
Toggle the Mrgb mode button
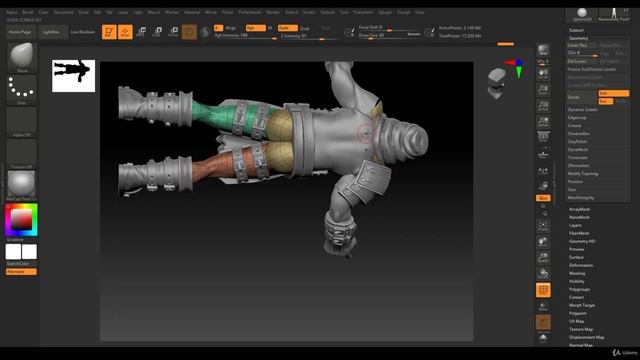231,28
